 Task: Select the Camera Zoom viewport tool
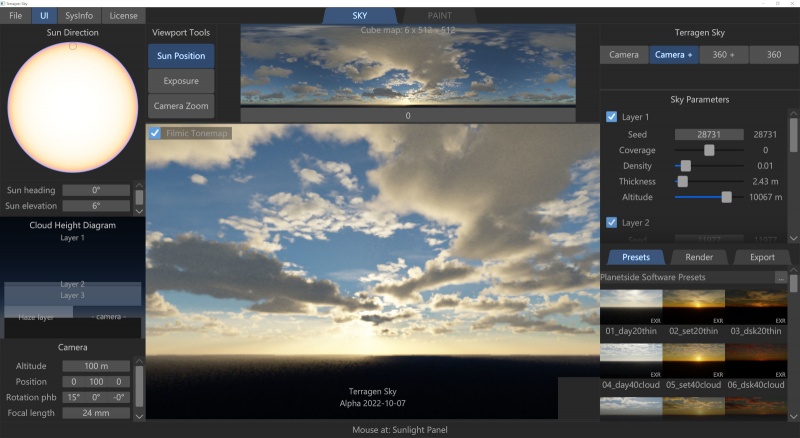[x=181, y=106]
